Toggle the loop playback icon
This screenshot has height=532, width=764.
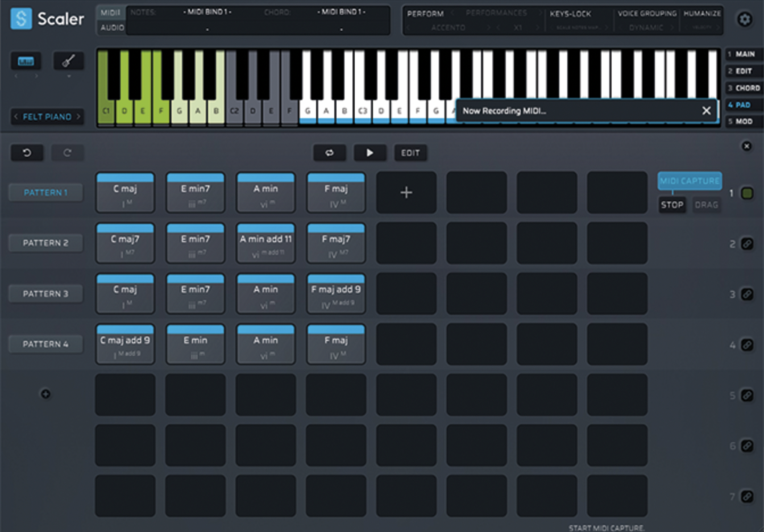pyautogui.click(x=329, y=152)
